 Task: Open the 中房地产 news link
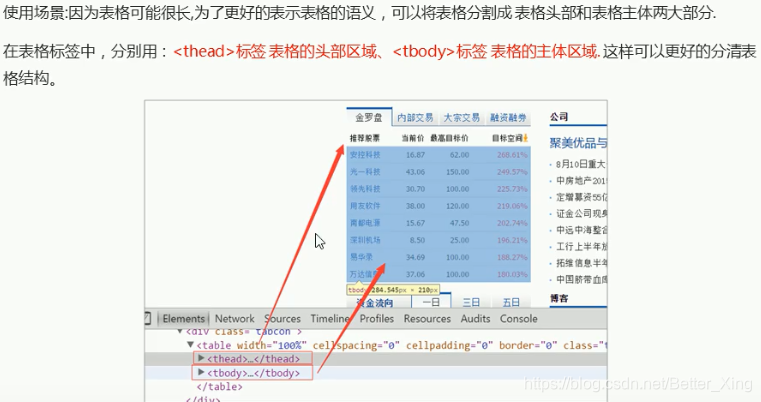click(581, 181)
